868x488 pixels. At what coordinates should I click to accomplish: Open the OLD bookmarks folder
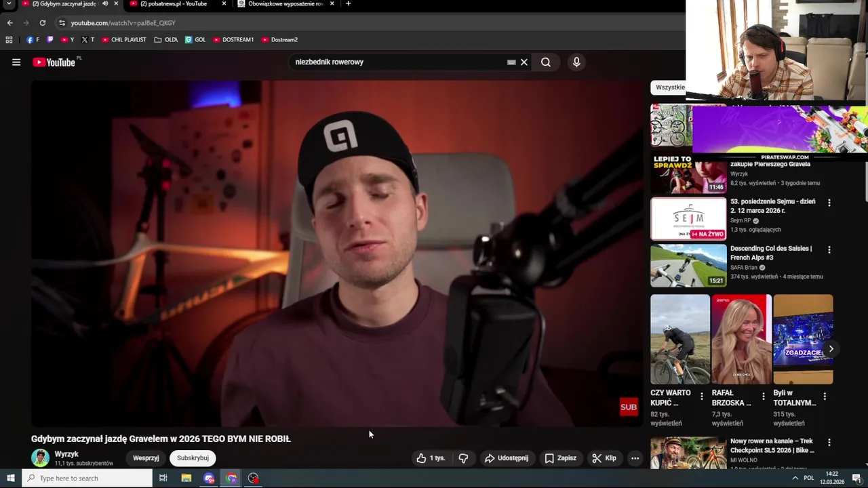click(165, 40)
